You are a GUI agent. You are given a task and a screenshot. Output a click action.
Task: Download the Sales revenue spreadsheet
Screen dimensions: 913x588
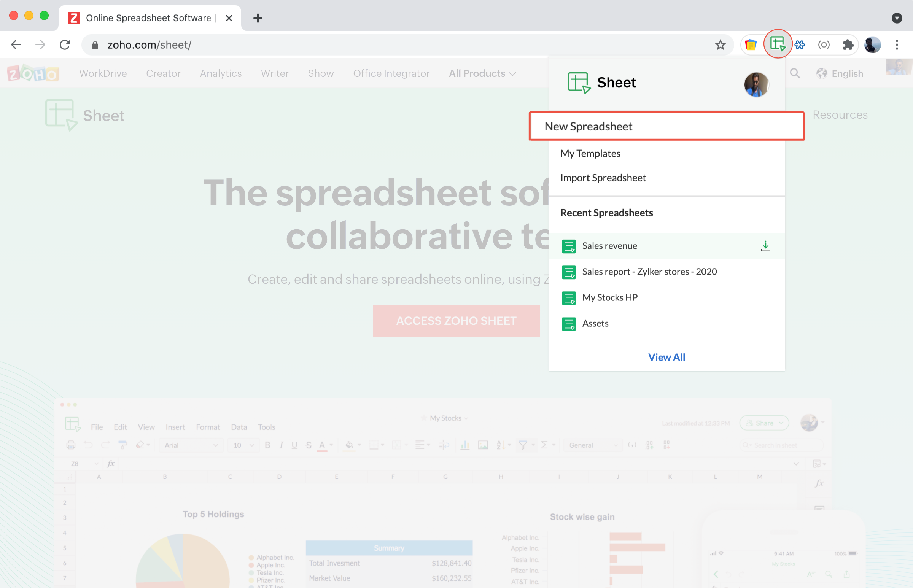tap(765, 246)
